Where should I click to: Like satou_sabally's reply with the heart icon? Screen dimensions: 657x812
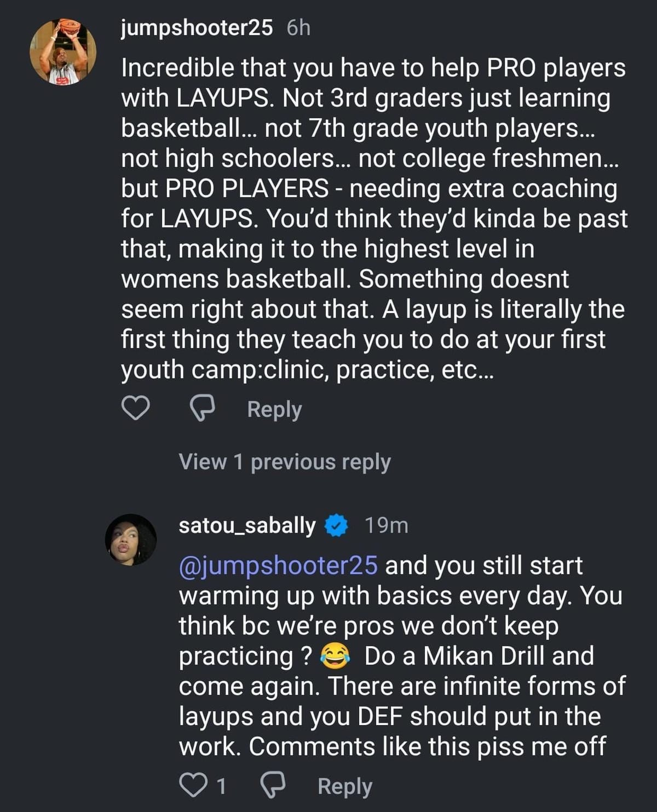[x=192, y=786]
